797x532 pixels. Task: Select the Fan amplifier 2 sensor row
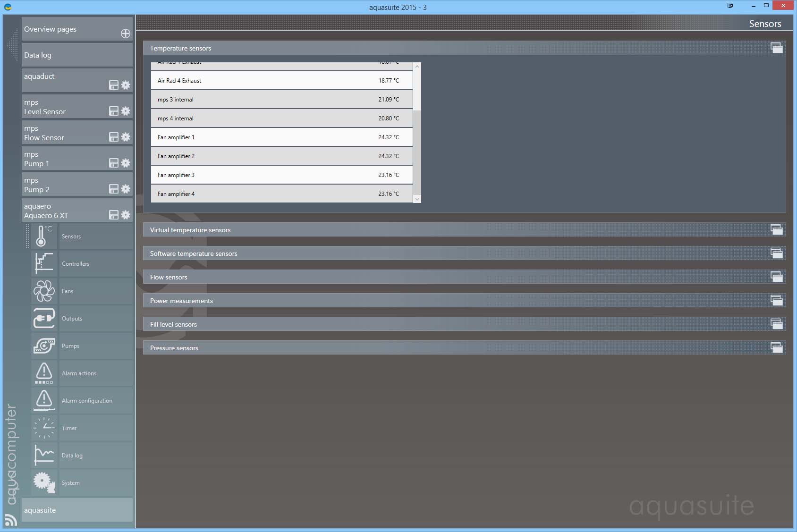click(282, 156)
